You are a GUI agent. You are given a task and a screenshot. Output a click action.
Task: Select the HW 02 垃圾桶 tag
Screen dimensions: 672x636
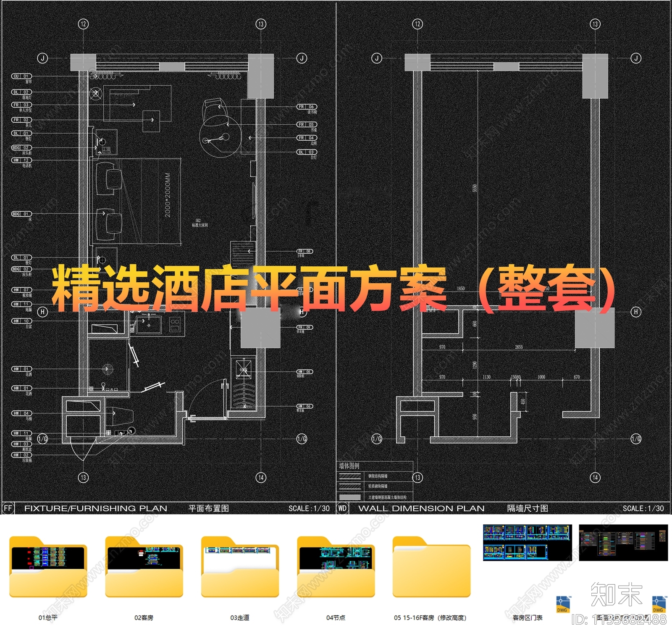(x=21, y=455)
